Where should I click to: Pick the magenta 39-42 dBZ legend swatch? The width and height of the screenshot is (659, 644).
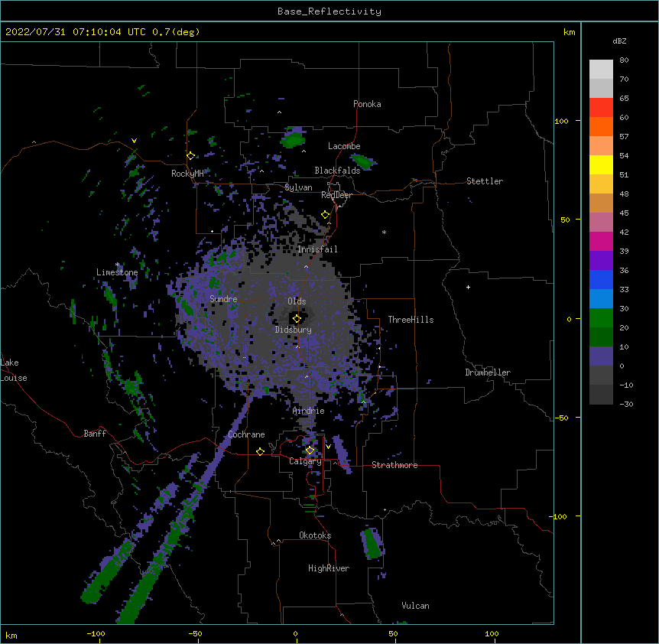601,242
